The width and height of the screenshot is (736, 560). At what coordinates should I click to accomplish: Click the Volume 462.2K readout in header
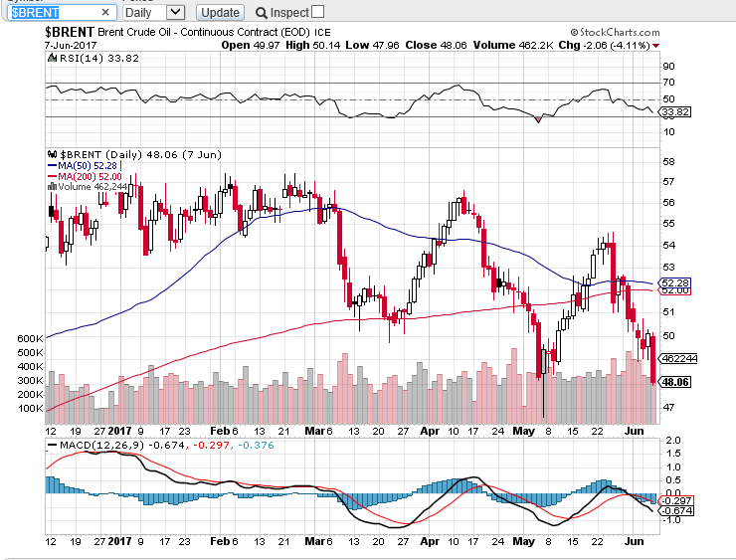513,45
